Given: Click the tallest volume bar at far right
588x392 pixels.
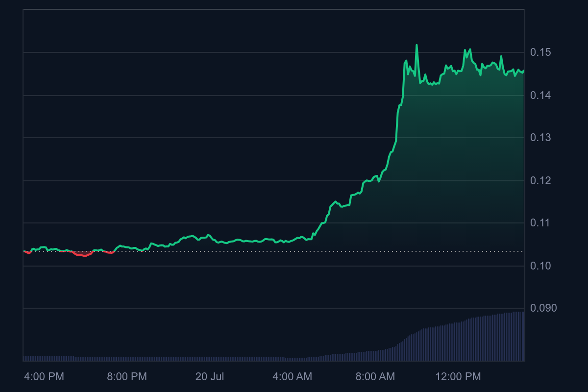Looking at the screenshot, I should pyautogui.click(x=523, y=336).
